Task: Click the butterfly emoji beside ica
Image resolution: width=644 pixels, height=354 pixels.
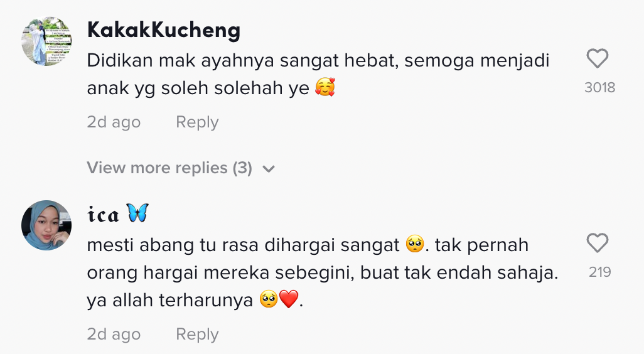Action: coord(137,215)
